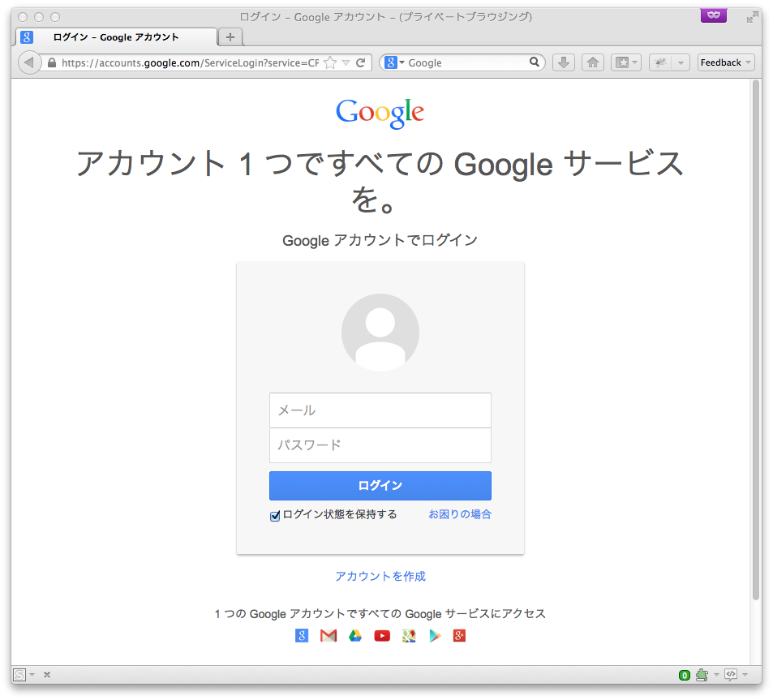Reload the page with the refresh icon
The height and width of the screenshot is (700, 773).
(361, 62)
